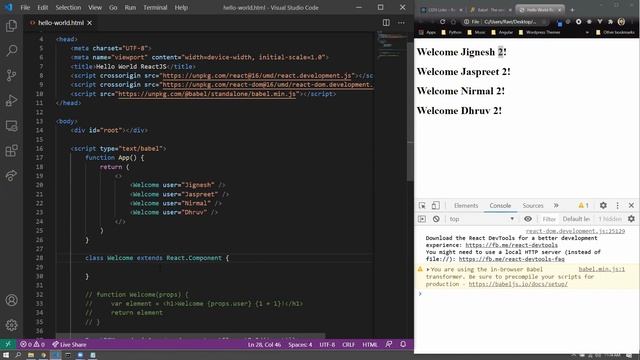Change language mode via HTML in the status bar
640x360 pixels.
[x=370, y=344]
